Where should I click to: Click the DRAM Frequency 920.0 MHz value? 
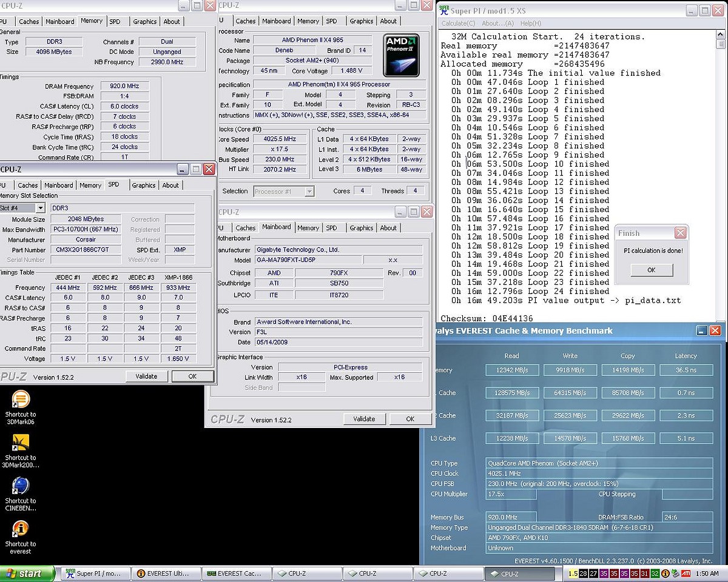[x=124, y=86]
